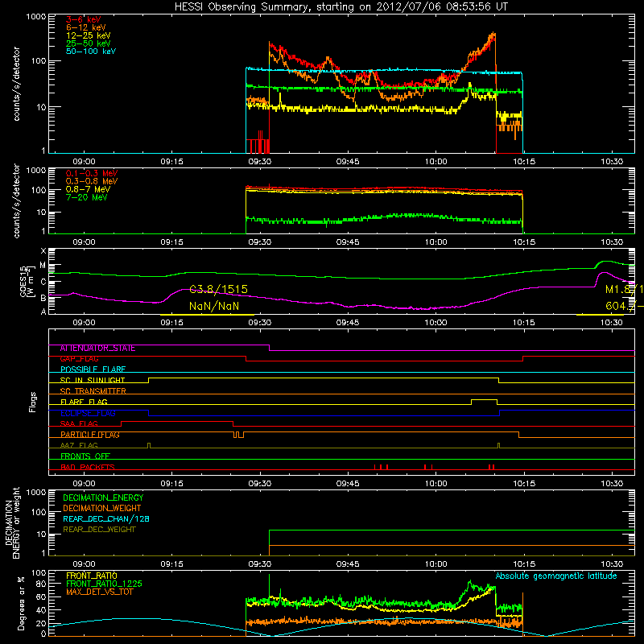Screen dimensions: 644x644
Task: Select the NaN/NaN annotation
Action: click(214, 306)
